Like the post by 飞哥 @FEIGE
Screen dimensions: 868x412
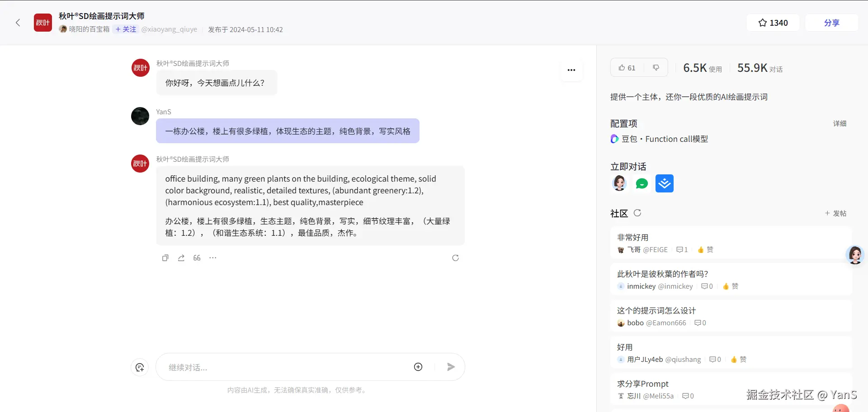[x=705, y=250]
